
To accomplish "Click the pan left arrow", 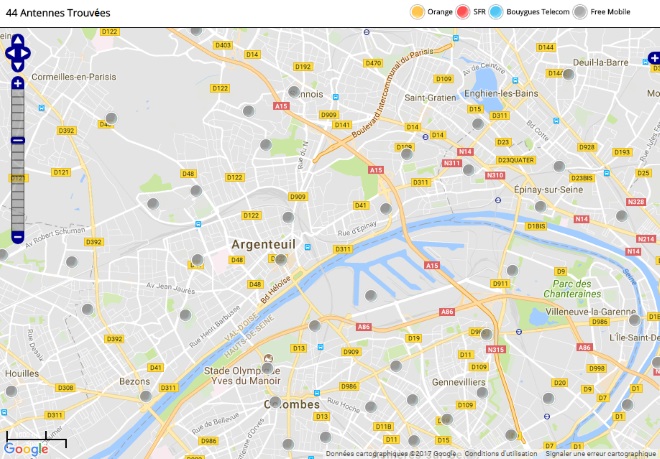I will 10,53.
